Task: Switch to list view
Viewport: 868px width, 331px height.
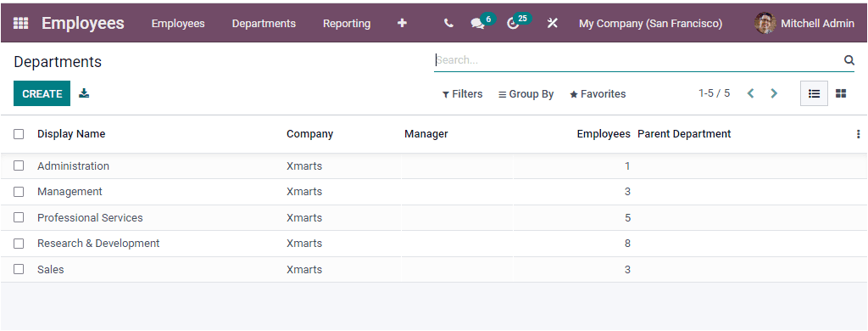Action: click(814, 93)
